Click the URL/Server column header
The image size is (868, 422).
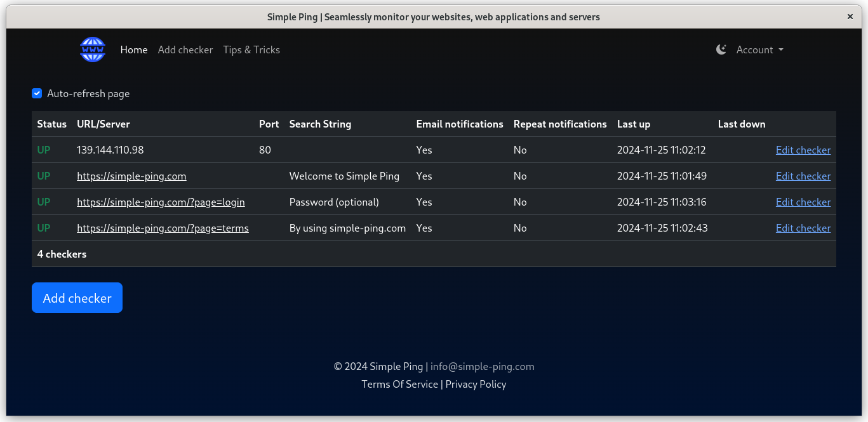(x=103, y=124)
